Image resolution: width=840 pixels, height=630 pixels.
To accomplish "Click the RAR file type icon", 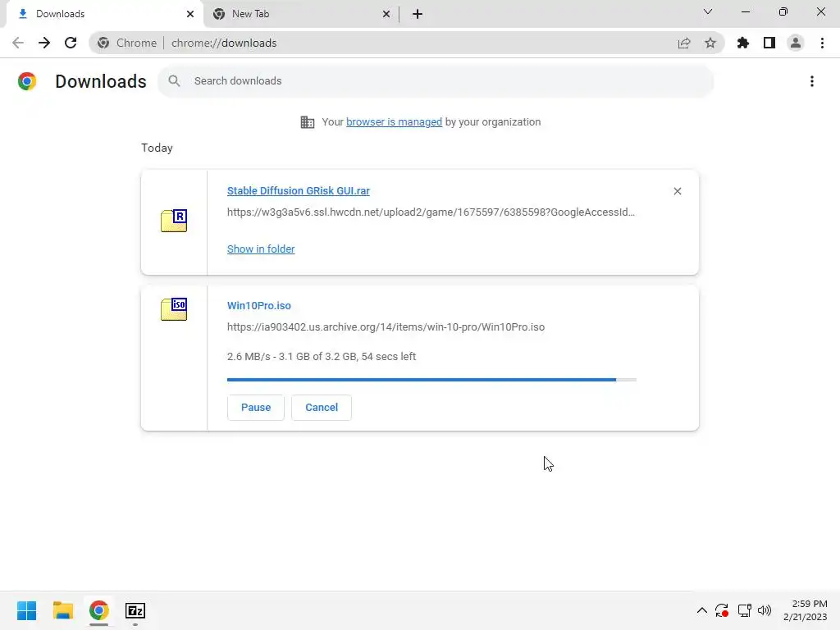I will coord(174,221).
